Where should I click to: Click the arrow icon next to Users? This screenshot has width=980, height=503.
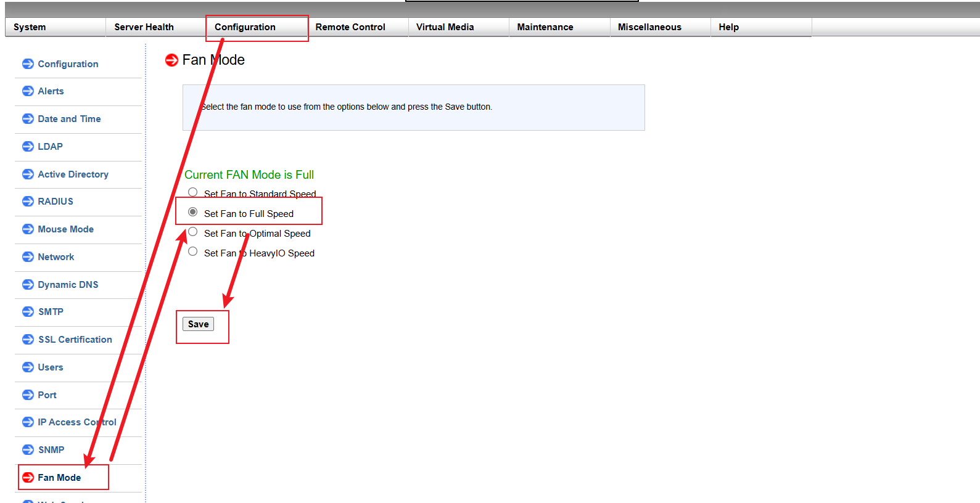tap(28, 367)
